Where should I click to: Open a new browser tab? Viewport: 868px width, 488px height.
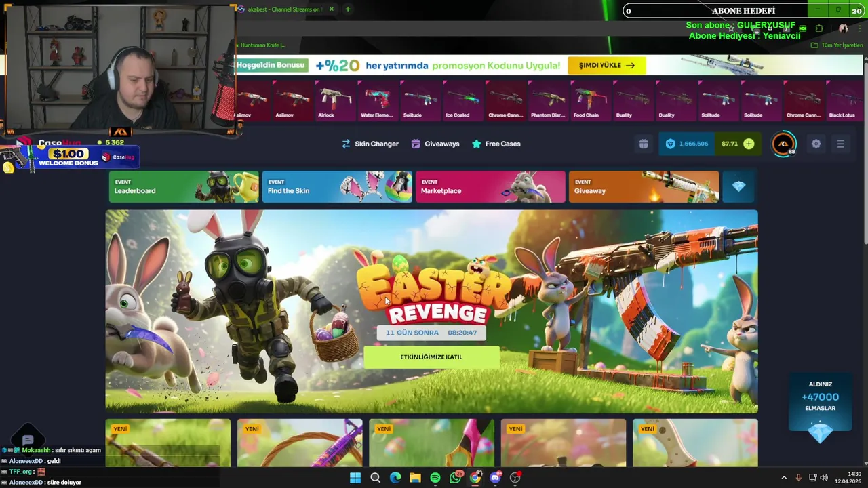point(348,9)
